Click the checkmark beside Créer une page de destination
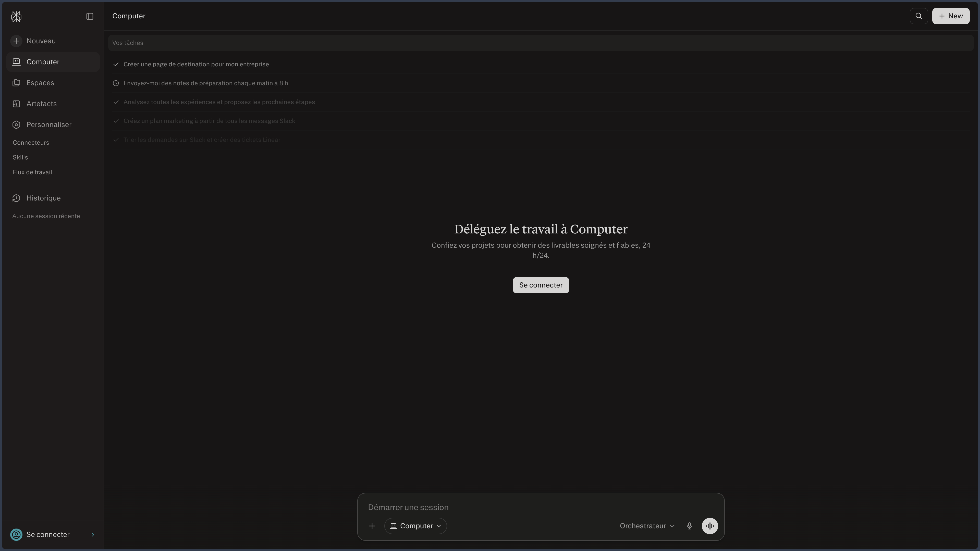 tap(116, 64)
